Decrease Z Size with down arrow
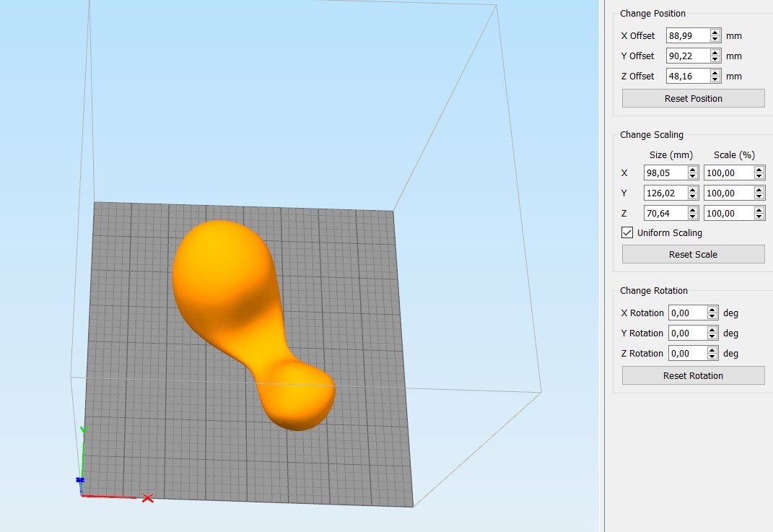Image resolution: width=773 pixels, height=532 pixels. click(x=693, y=217)
